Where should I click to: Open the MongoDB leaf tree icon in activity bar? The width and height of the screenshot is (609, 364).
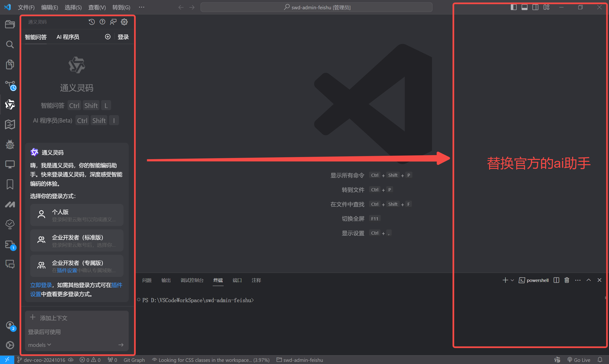tap(10, 224)
